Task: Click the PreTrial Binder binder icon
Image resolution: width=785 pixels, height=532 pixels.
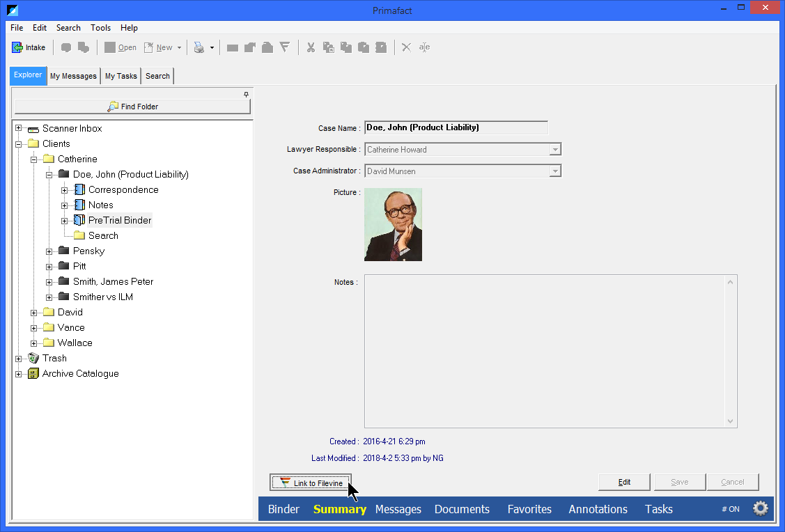Action: (x=79, y=219)
